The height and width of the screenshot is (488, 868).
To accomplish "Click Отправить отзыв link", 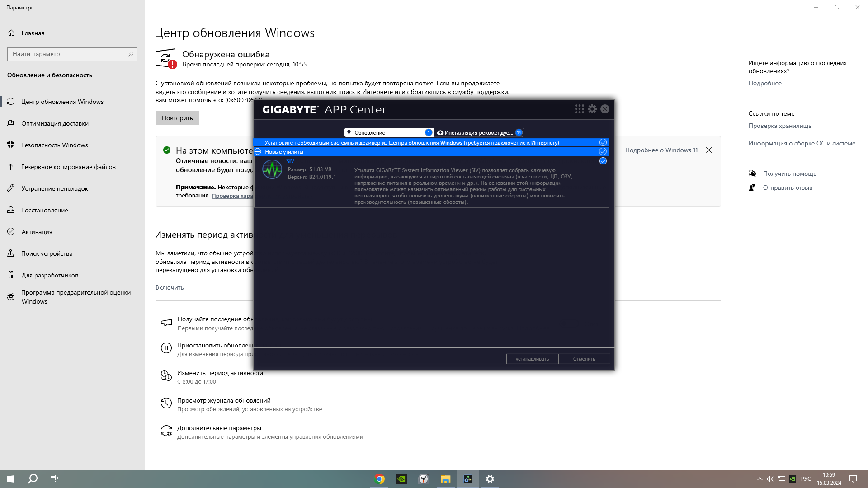I will (x=788, y=188).
